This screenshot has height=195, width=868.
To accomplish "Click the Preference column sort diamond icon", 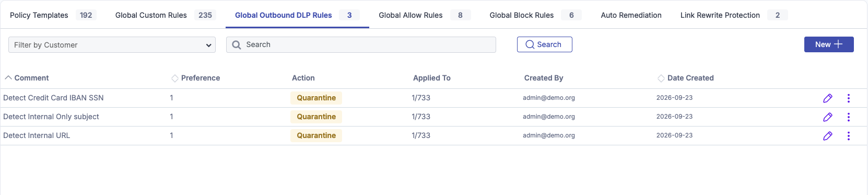I will pyautogui.click(x=175, y=78).
